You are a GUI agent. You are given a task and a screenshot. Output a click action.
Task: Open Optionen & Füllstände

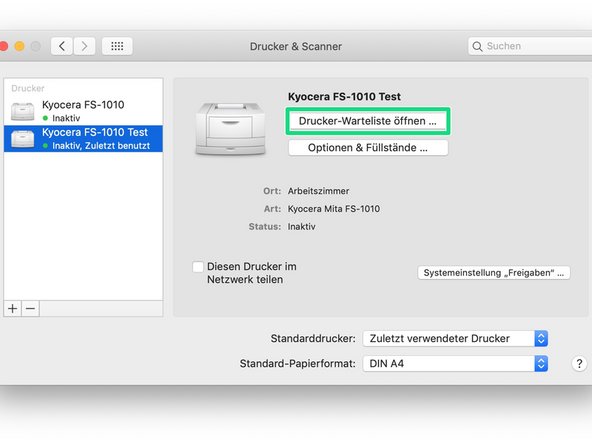coord(368,148)
